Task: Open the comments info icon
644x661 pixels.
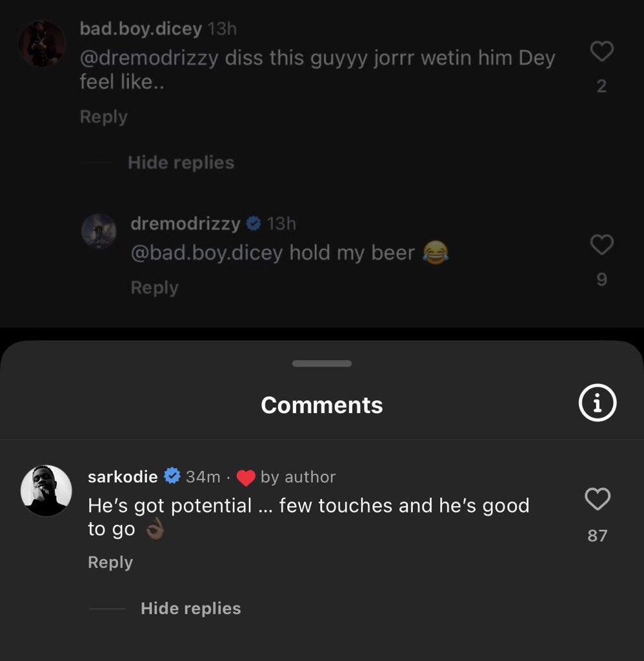Action: (x=596, y=404)
